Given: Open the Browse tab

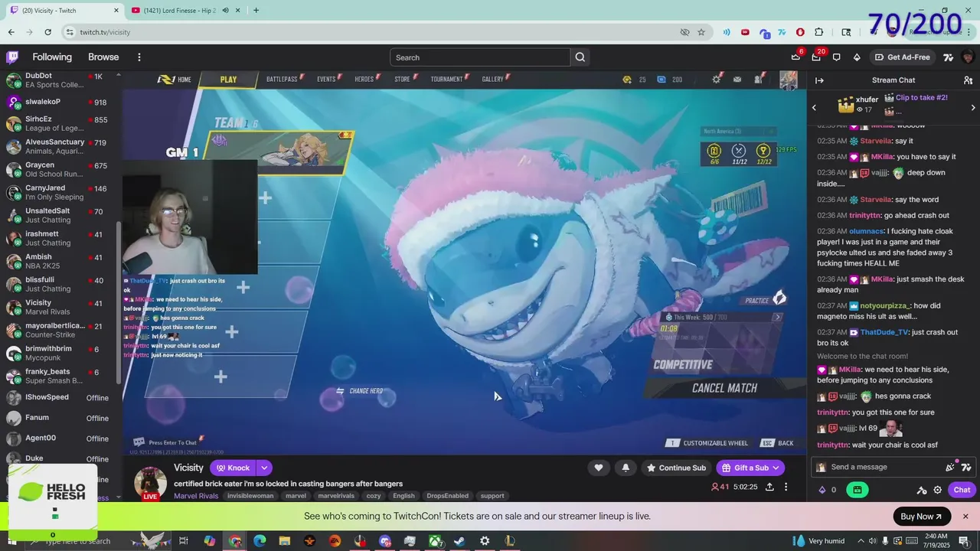Looking at the screenshot, I should pyautogui.click(x=103, y=57).
